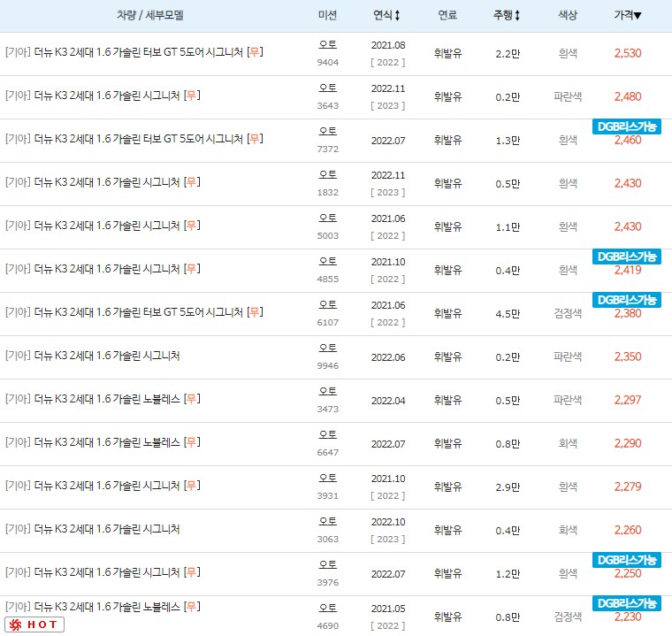Click DGB리스가능 badge above price 2,380
Screen dimensions: 672x636
tap(627, 300)
